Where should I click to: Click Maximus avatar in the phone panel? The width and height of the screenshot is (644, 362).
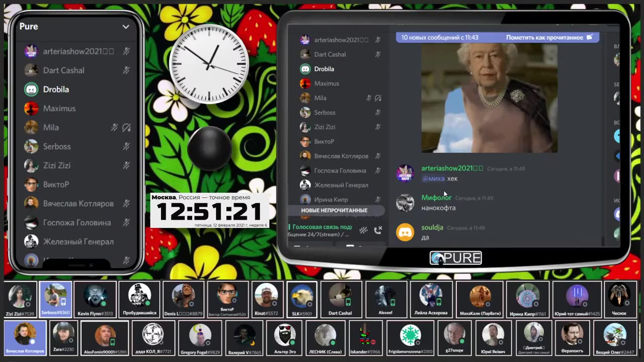pyautogui.click(x=31, y=109)
